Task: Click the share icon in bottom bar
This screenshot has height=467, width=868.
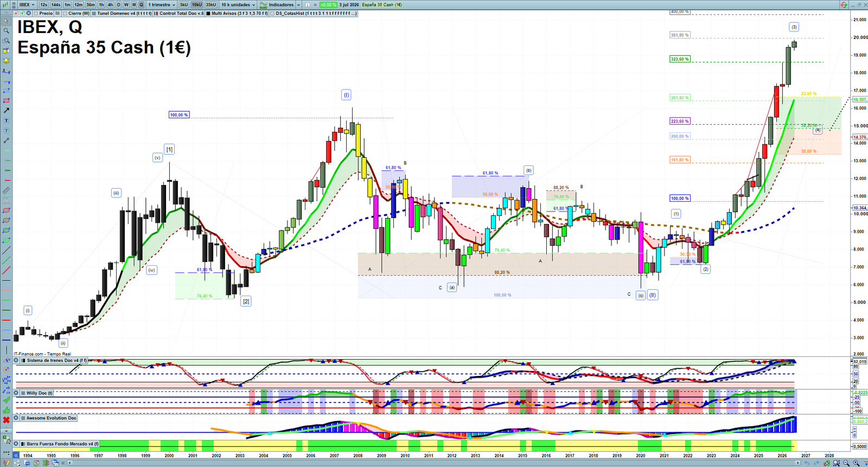Action: point(17,463)
